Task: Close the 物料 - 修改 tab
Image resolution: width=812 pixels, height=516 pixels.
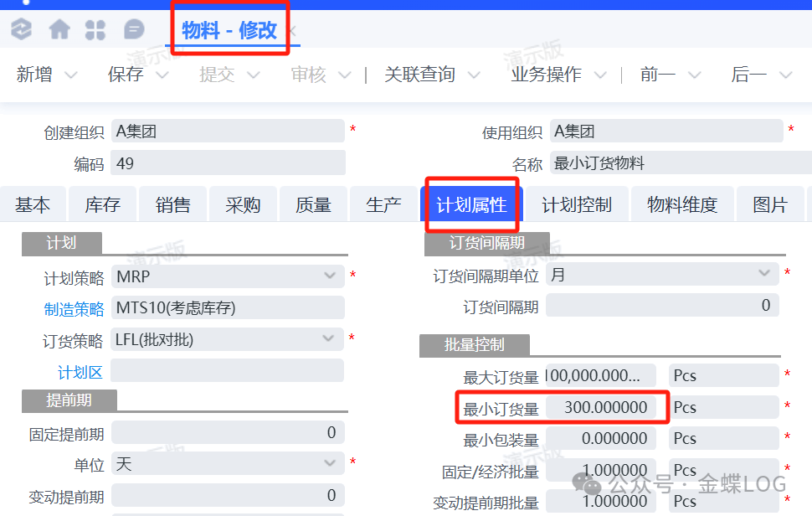Action: point(292,32)
